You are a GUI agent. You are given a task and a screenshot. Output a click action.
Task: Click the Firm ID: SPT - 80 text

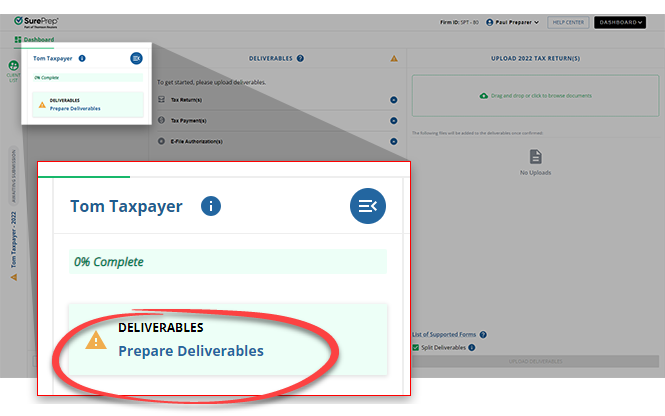[x=459, y=22]
